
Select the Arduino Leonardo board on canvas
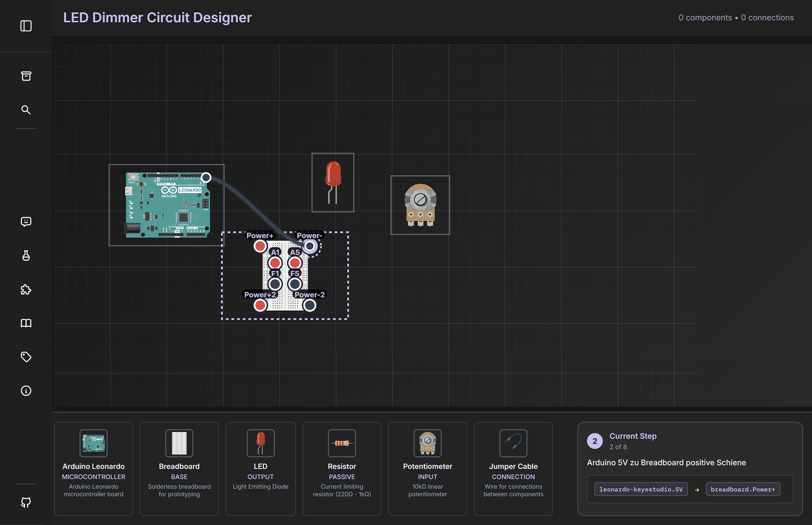(x=166, y=205)
